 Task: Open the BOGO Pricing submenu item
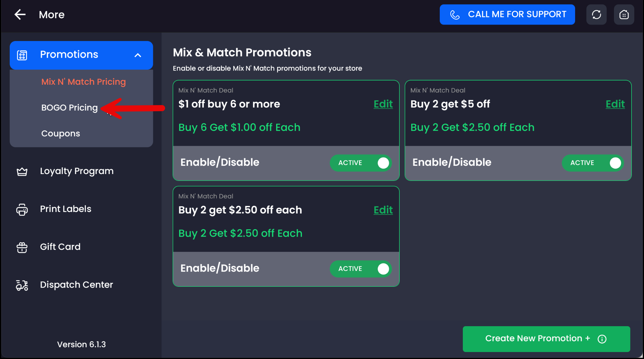pos(69,108)
